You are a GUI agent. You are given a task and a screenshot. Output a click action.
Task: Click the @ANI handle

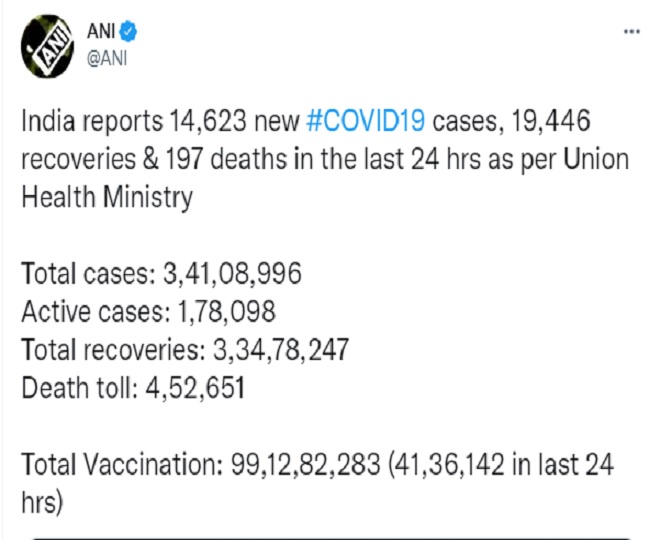107,58
